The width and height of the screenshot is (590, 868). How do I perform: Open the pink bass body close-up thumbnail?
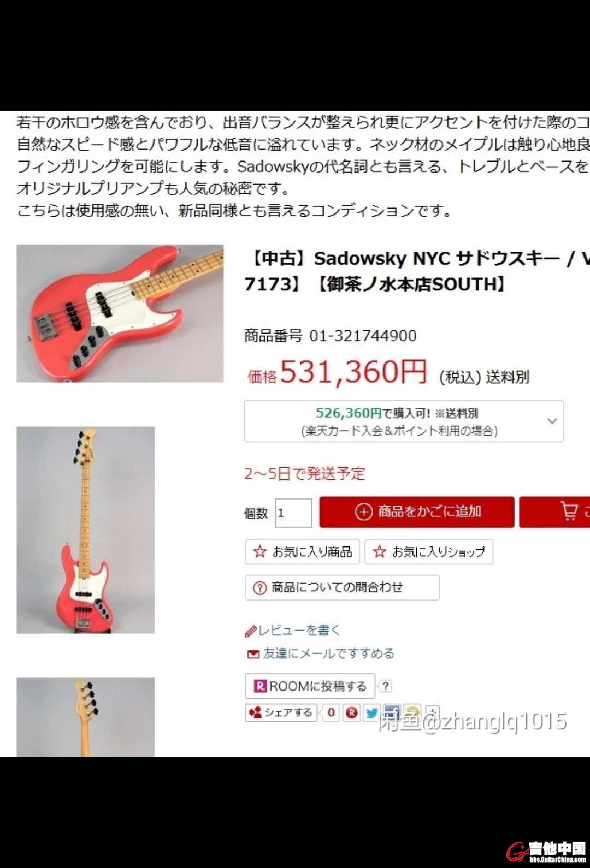click(120, 313)
